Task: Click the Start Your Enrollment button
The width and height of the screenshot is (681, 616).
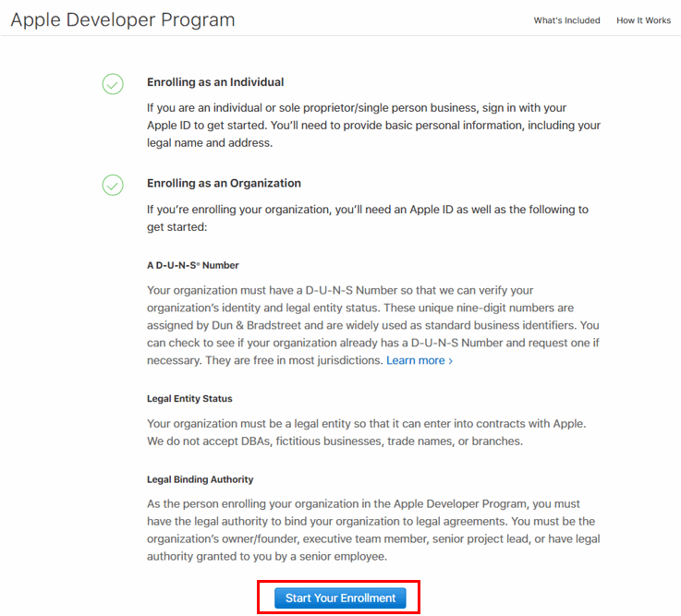Action: pos(340,598)
